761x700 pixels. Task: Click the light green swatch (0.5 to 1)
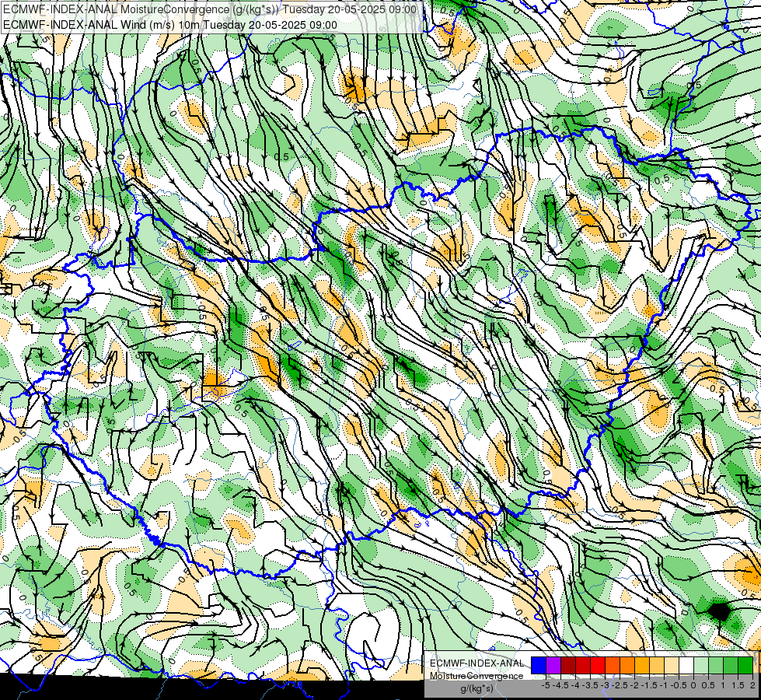(x=716, y=666)
